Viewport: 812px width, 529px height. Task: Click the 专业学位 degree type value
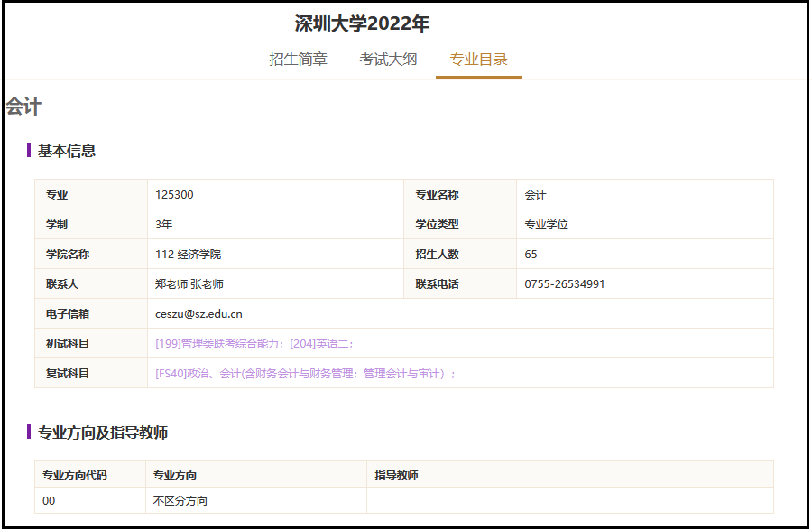pos(547,225)
